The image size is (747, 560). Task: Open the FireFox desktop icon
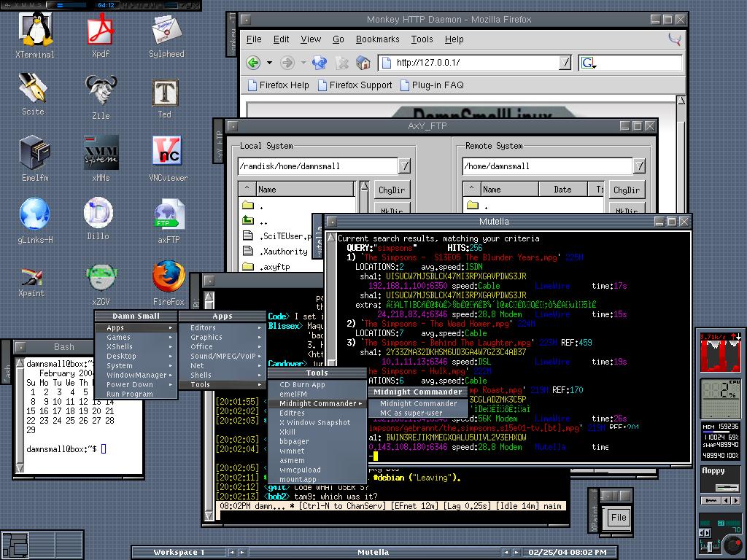point(169,276)
